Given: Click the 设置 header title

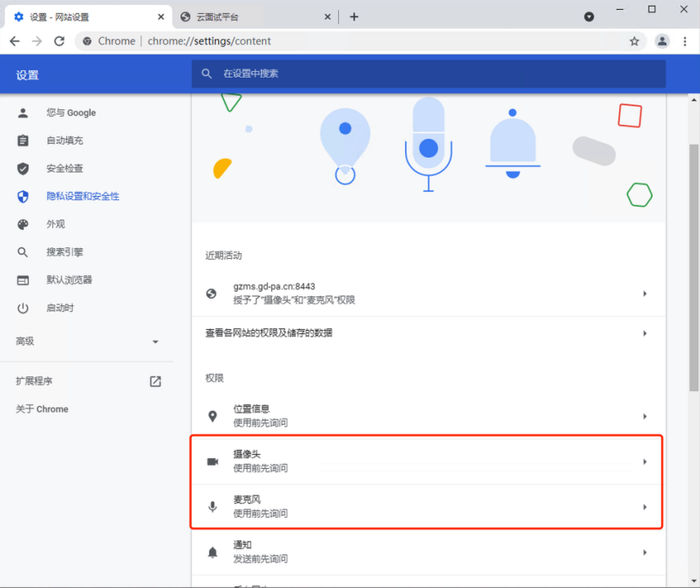Looking at the screenshot, I should pyautogui.click(x=27, y=75).
